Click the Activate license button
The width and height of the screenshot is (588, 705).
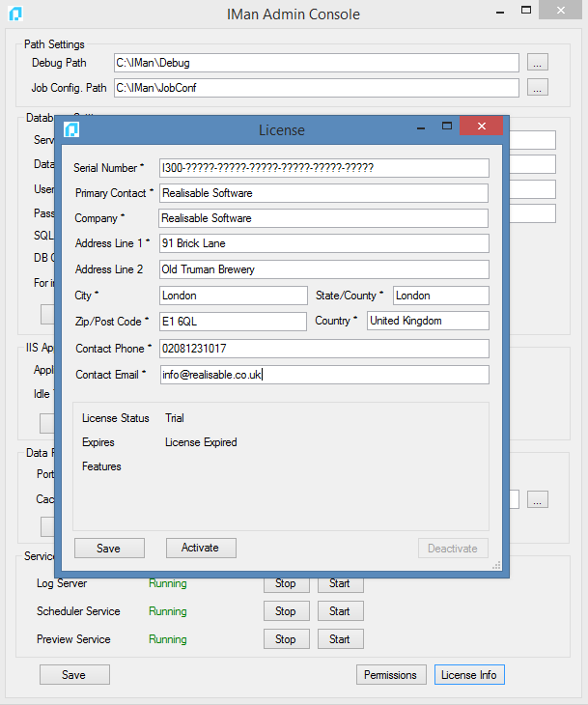click(201, 548)
